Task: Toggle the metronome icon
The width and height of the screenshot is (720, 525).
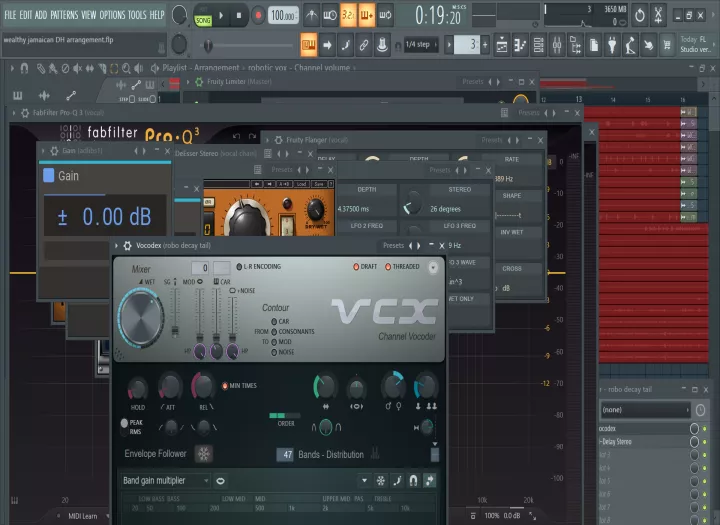Action: pyautogui.click(x=311, y=15)
